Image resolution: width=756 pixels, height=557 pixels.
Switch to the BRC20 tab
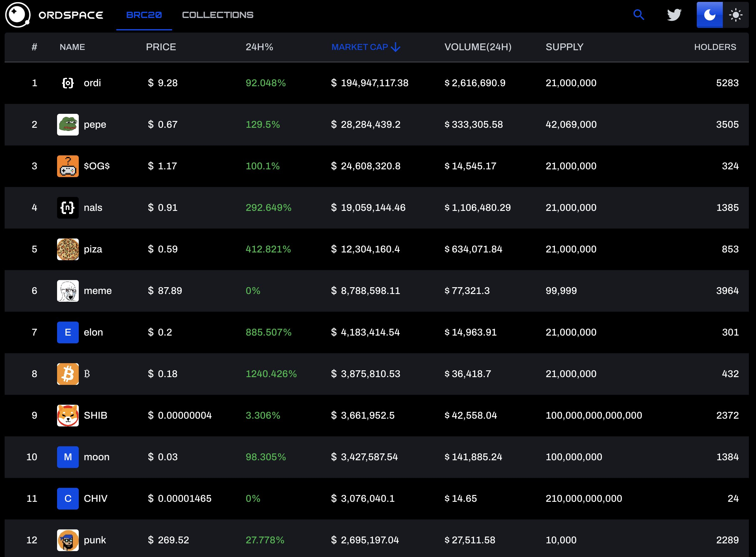coord(144,15)
